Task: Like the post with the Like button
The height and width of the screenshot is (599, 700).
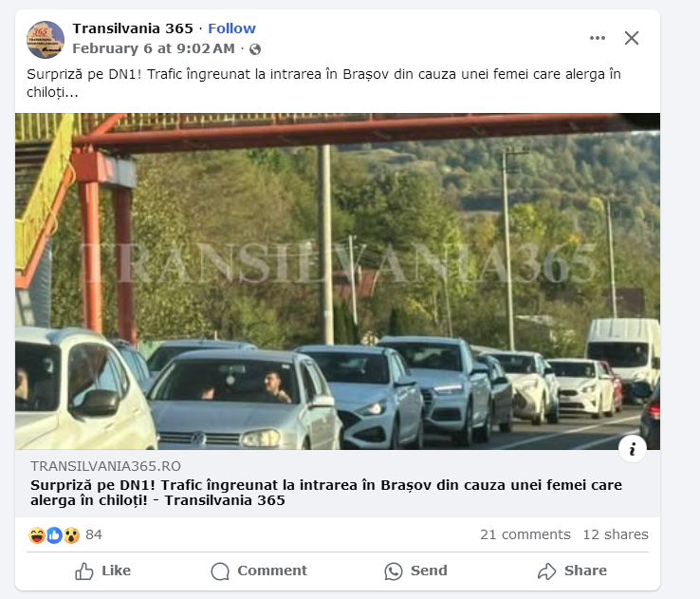Action: [x=102, y=571]
